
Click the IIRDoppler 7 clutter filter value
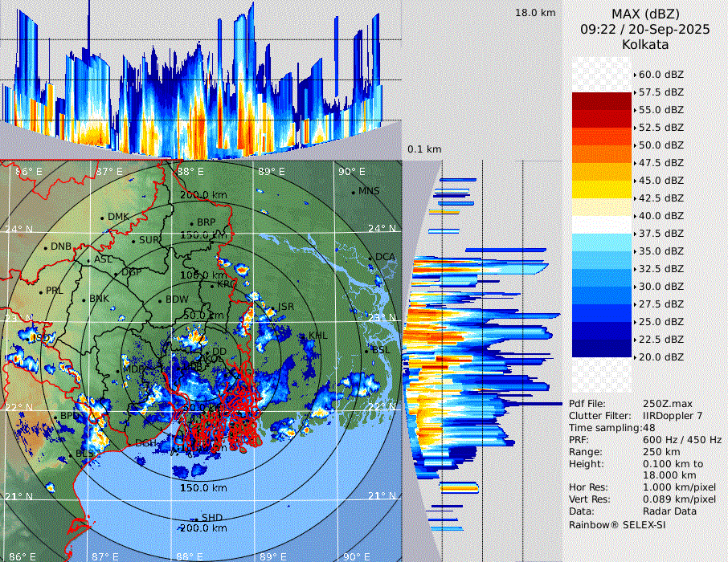(672, 416)
